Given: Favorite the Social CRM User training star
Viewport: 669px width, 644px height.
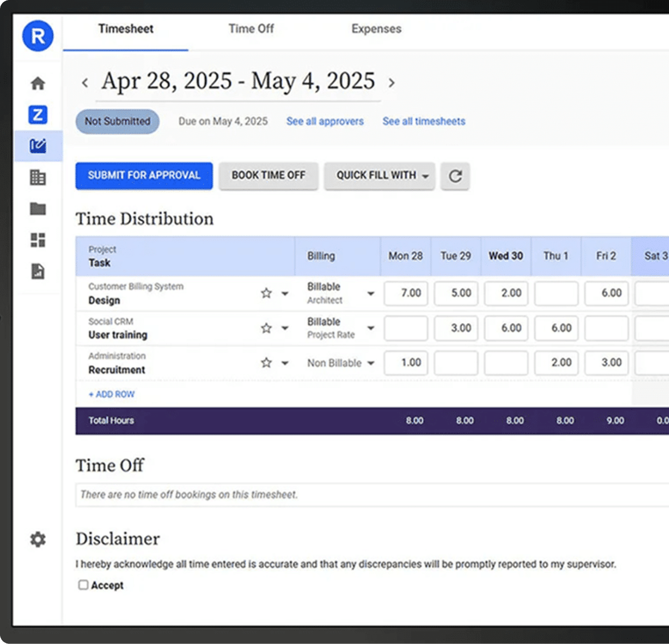Looking at the screenshot, I should pyautogui.click(x=267, y=328).
